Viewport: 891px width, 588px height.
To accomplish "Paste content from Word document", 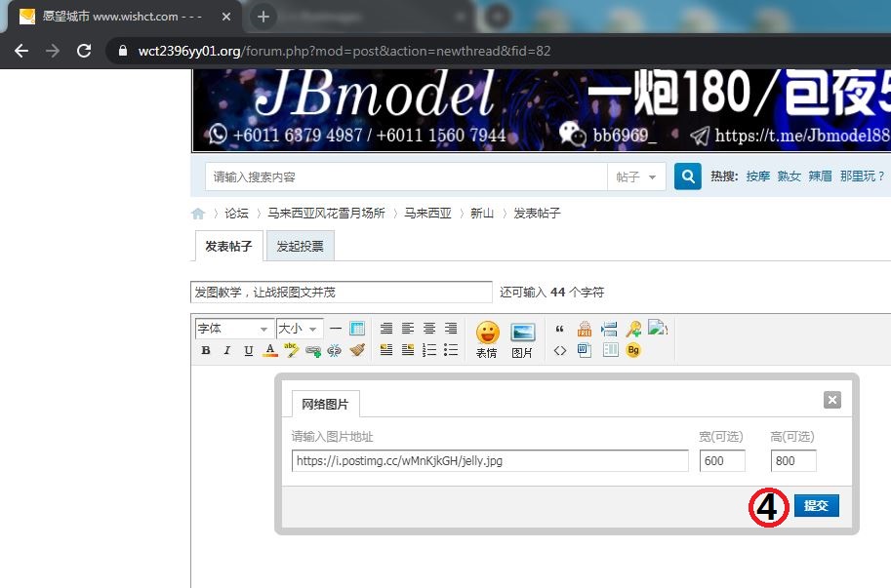I will (585, 350).
